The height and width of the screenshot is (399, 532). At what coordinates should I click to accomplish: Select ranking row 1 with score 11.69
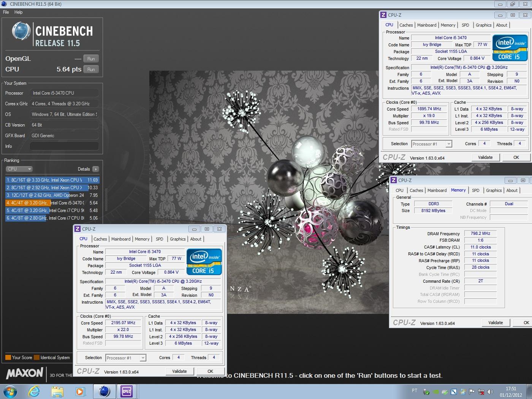tap(52, 180)
